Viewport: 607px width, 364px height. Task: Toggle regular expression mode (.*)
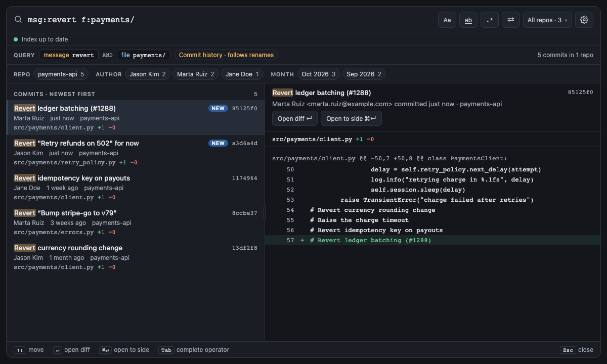point(490,20)
